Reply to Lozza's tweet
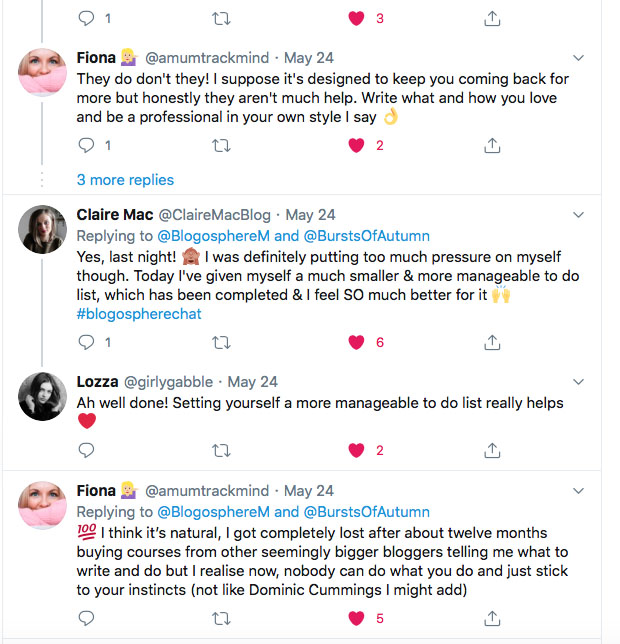Image resolution: width=620 pixels, height=644 pixels. coord(86,450)
